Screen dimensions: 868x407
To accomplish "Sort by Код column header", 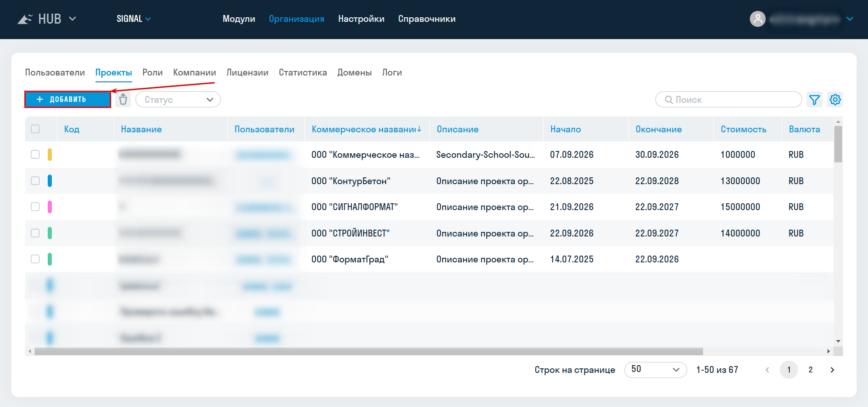I will click(x=72, y=129).
